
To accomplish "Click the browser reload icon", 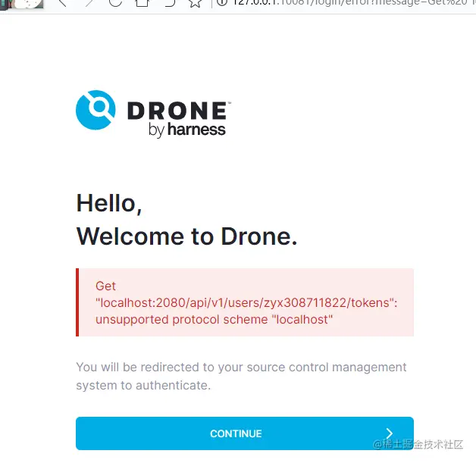I will click(x=116, y=2).
